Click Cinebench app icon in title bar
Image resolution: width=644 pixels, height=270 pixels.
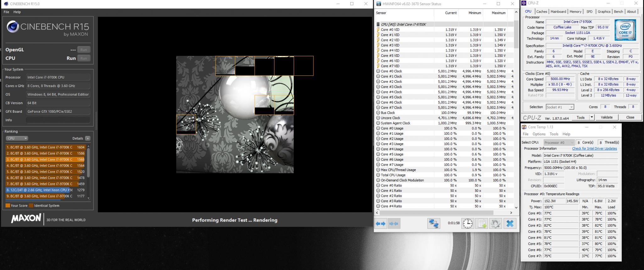tap(6, 4)
